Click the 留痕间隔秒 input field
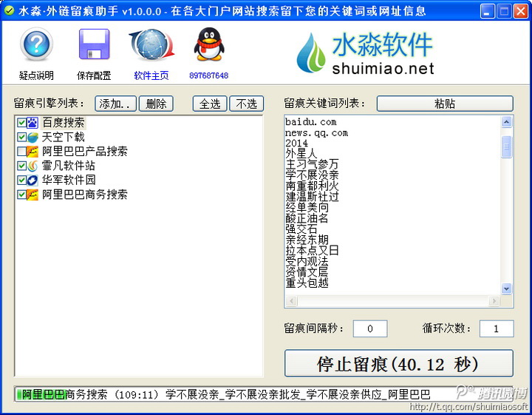Viewport: 532px width, 415px height. [x=370, y=328]
